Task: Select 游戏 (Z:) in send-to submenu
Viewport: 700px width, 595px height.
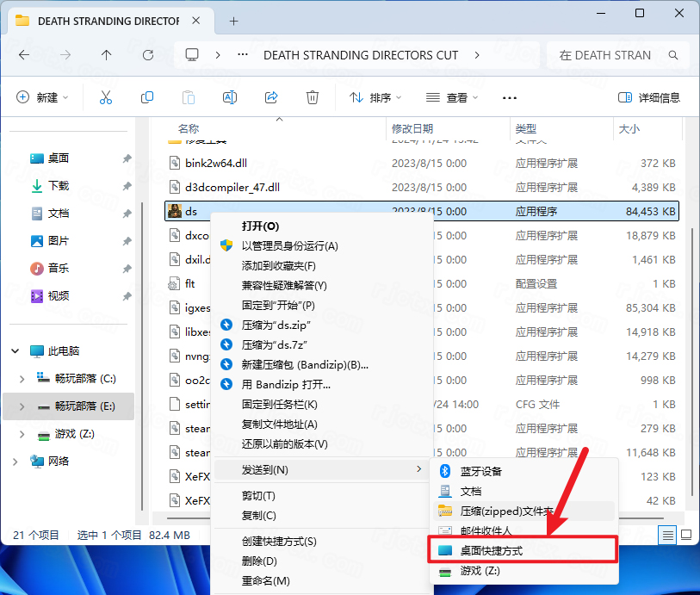Action: coord(524,571)
